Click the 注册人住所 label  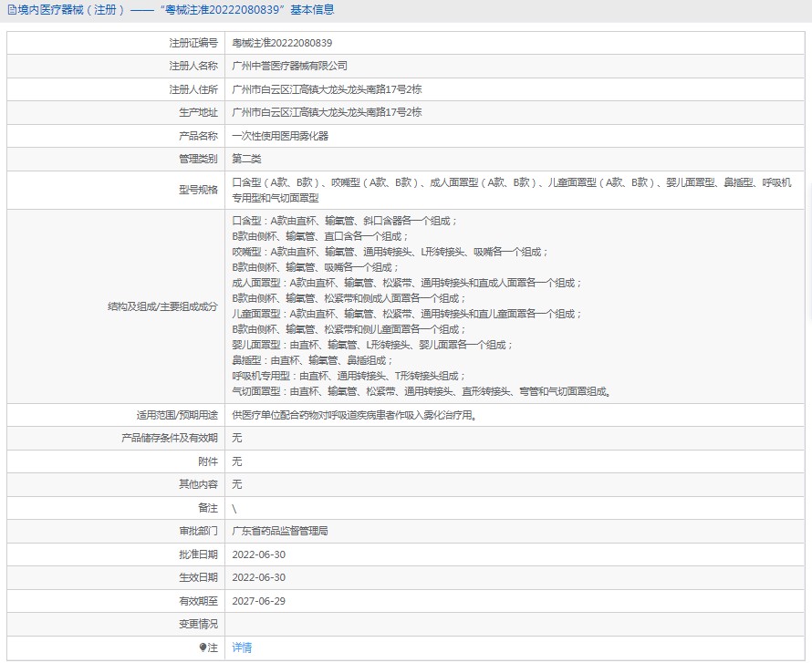point(193,89)
